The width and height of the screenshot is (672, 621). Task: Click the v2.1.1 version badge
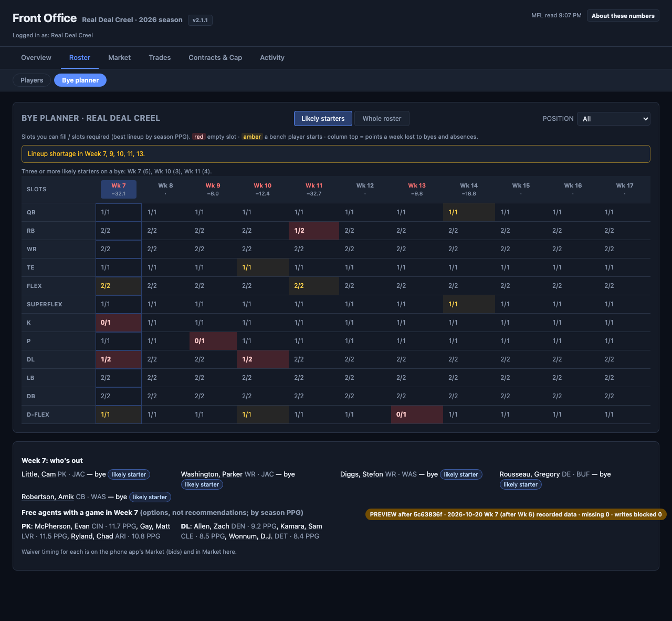[x=200, y=20]
